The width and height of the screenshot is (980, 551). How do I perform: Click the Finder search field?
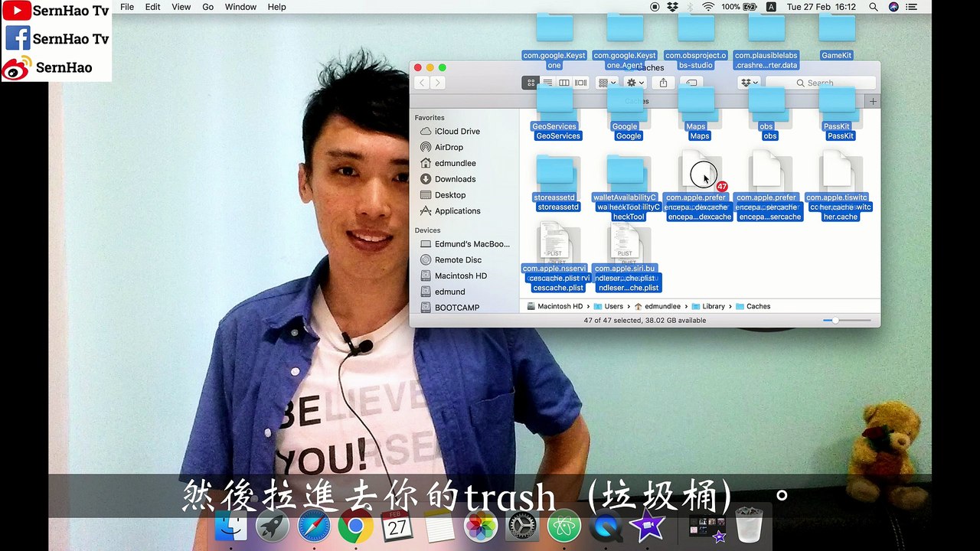click(x=820, y=83)
